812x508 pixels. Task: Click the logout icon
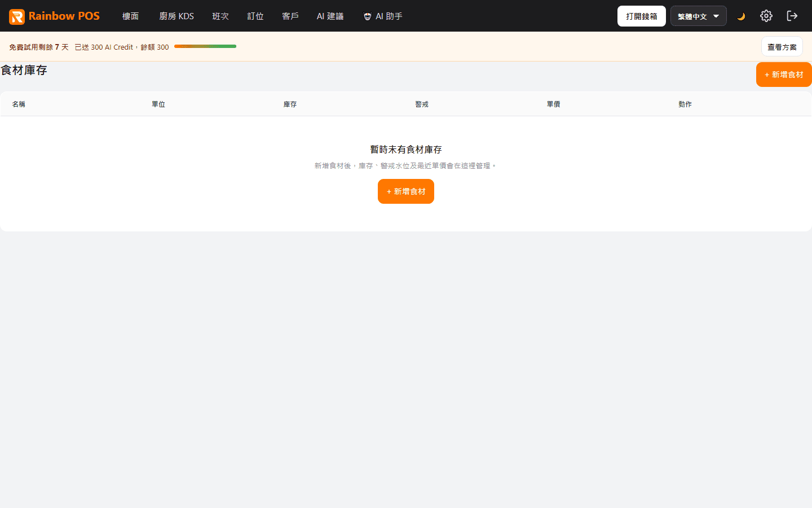pos(792,16)
